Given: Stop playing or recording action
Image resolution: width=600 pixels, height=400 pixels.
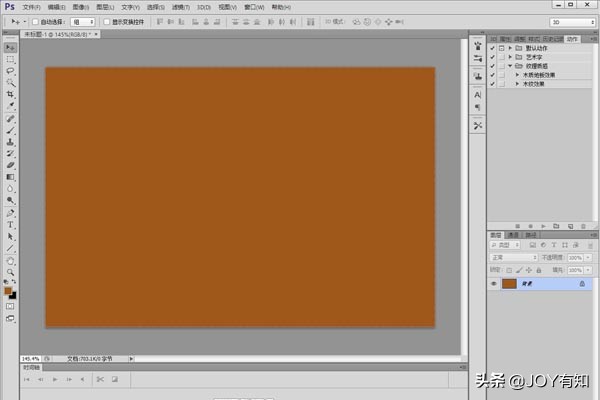Looking at the screenshot, I should [x=517, y=227].
